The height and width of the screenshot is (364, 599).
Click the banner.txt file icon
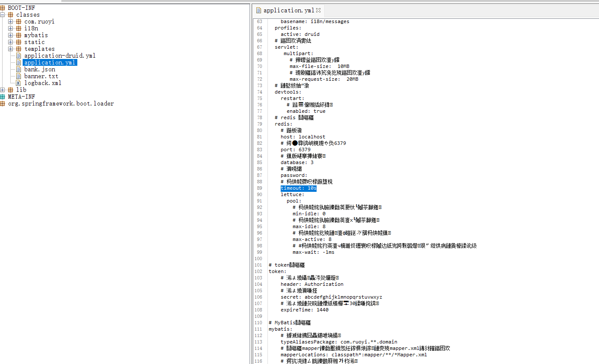coord(19,76)
